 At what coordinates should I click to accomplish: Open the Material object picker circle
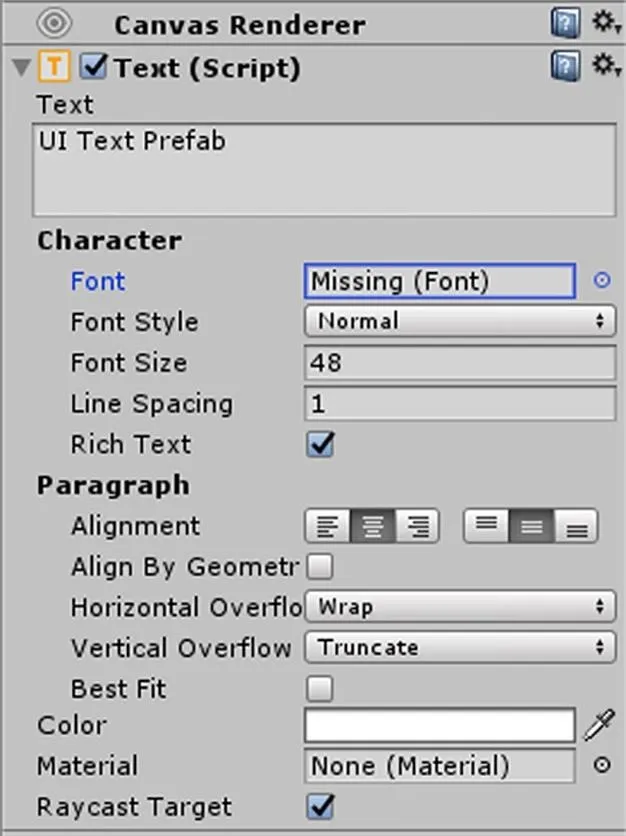tap(602, 766)
